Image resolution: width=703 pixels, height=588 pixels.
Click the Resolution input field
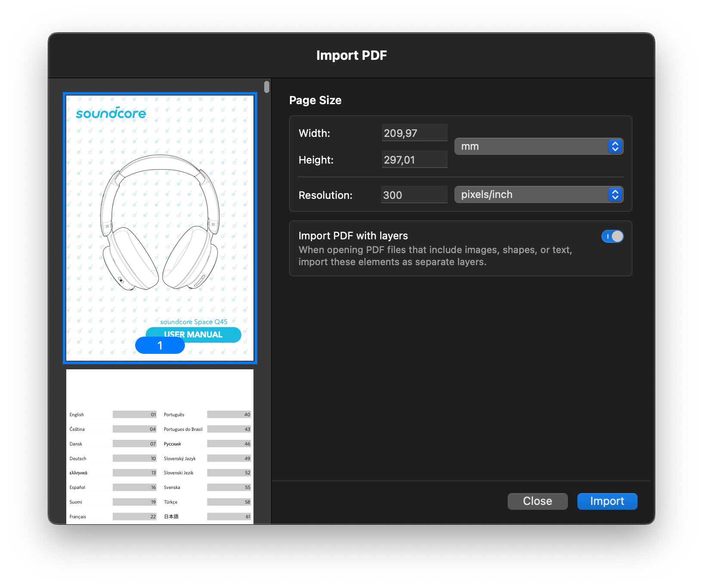point(414,195)
